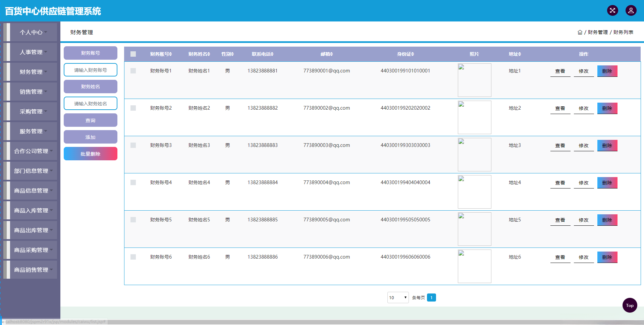Screen dimensions: 644x325
Task: Expand the 采购管理 sidebar menu
Action: [30, 111]
